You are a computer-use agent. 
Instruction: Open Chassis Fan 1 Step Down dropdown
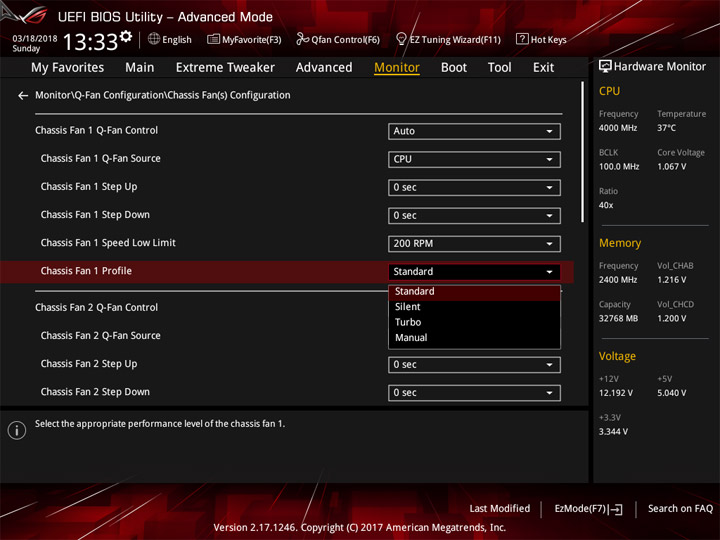474,215
